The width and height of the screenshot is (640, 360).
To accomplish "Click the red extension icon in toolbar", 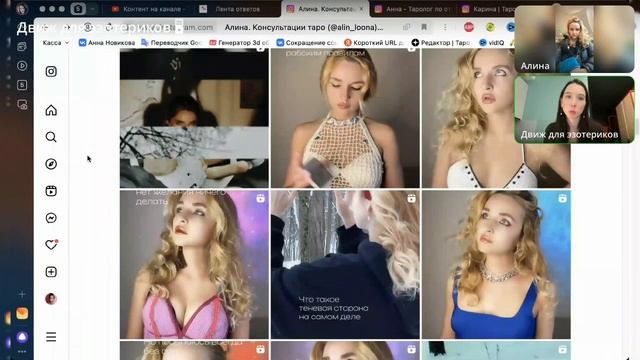I will coord(469,27).
